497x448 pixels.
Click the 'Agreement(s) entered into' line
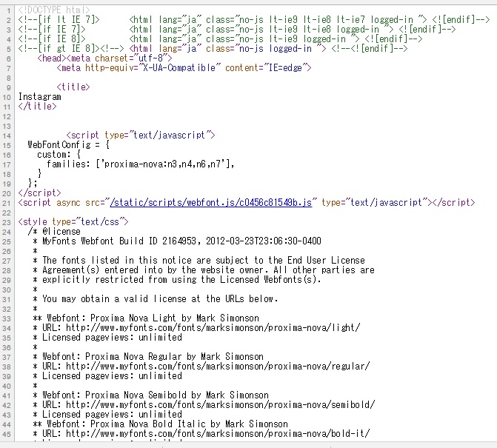pos(204,270)
